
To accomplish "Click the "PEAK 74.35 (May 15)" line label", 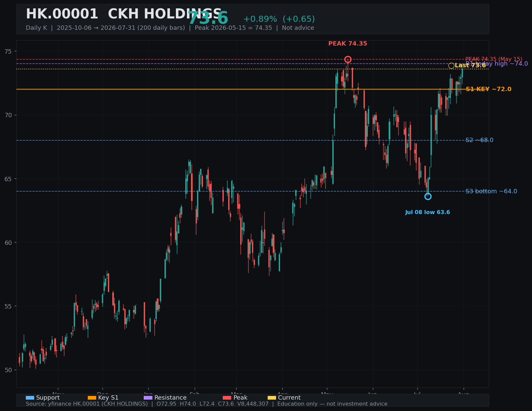I will pos(494,59).
